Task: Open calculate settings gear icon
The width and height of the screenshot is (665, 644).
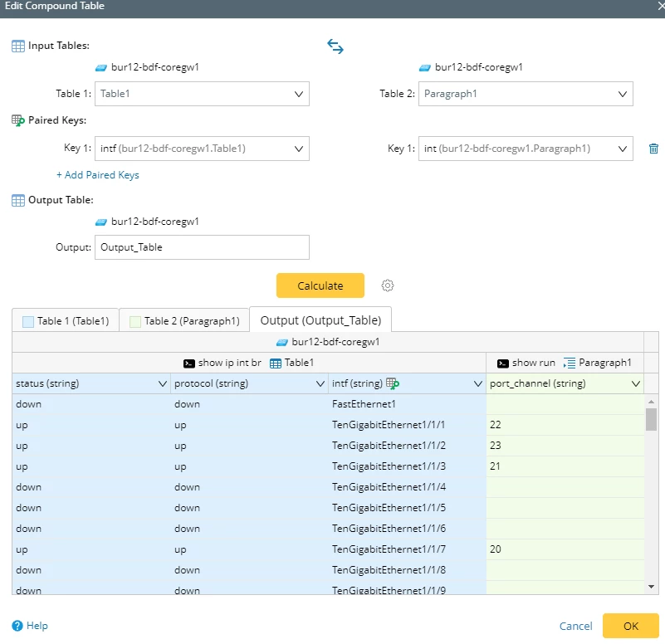Action: pos(387,285)
